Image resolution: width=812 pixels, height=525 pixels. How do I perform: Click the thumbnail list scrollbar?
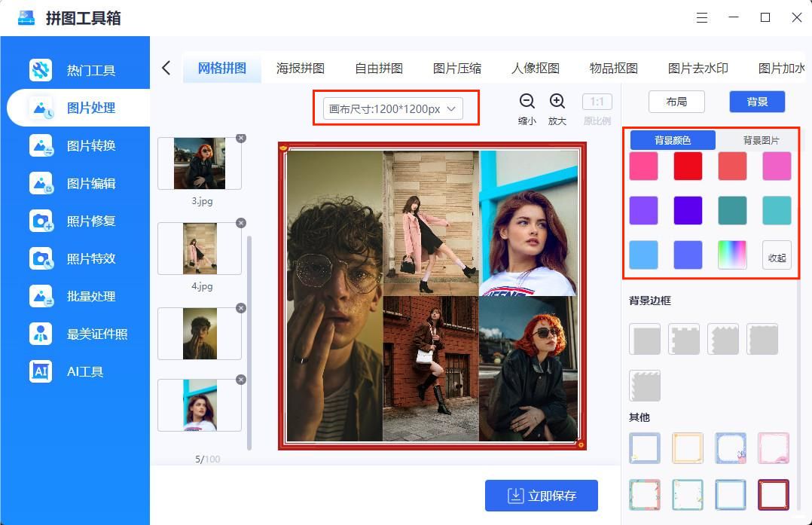click(x=249, y=342)
